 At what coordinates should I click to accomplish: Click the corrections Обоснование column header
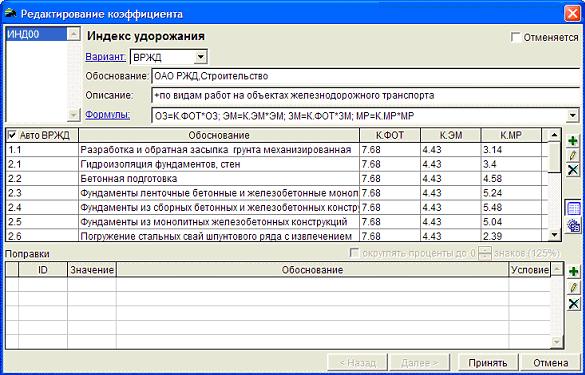313,270
